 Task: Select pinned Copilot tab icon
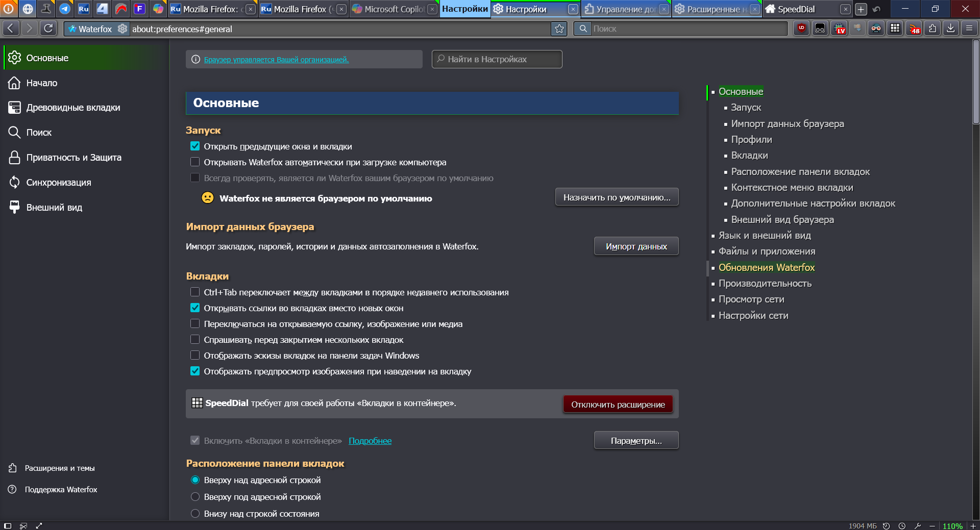(158, 9)
